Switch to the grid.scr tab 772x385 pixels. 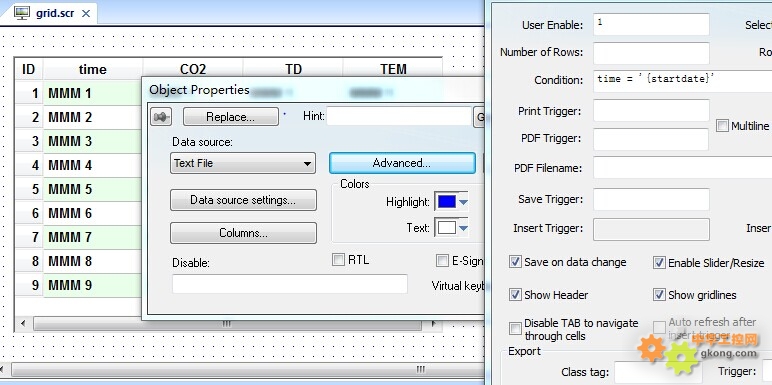[55, 13]
